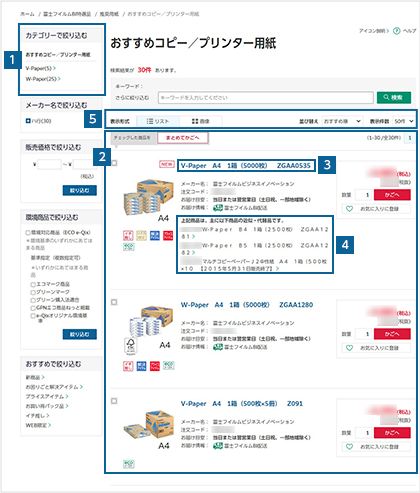Open アイコン説明 link near Help
The height and width of the screenshot is (493, 420).
(x=374, y=31)
